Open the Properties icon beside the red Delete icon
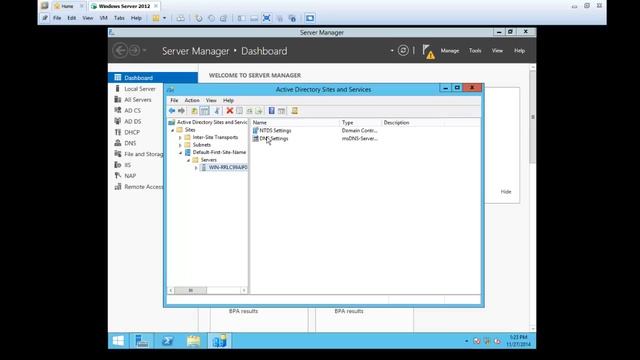The width and height of the screenshot is (640, 360). [x=240, y=111]
